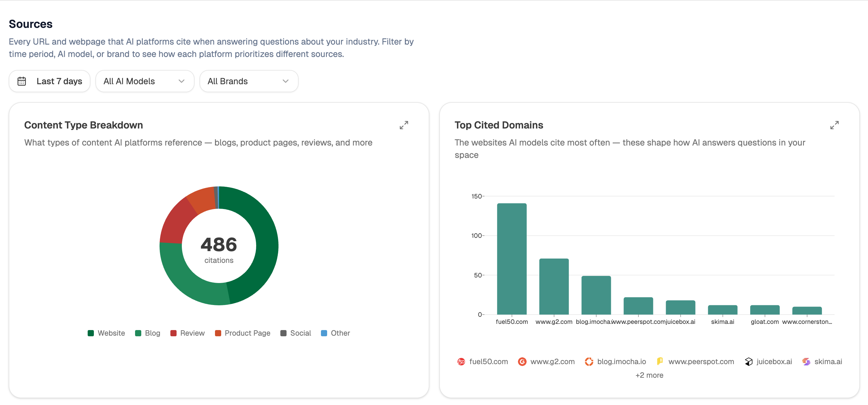Click the +2 more domains link
The image size is (868, 405).
[649, 375]
